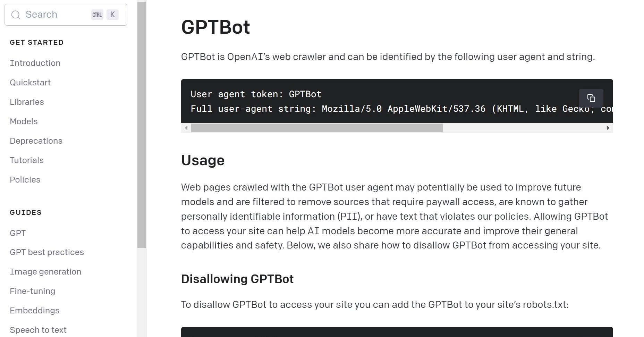
Task: Click the left arrow of the code scrollbar
Action: [x=186, y=128]
